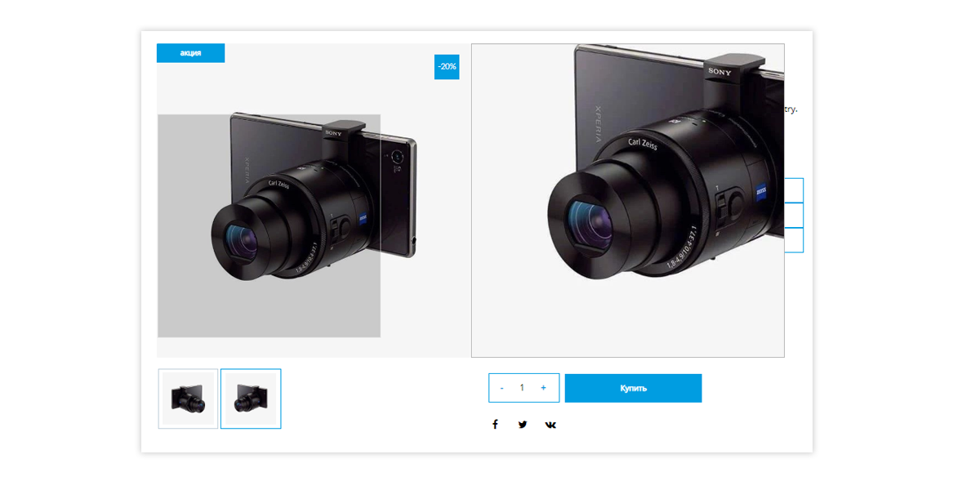The width and height of the screenshot is (980, 490).
Task: Click the blue Купить button
Action: point(633,388)
